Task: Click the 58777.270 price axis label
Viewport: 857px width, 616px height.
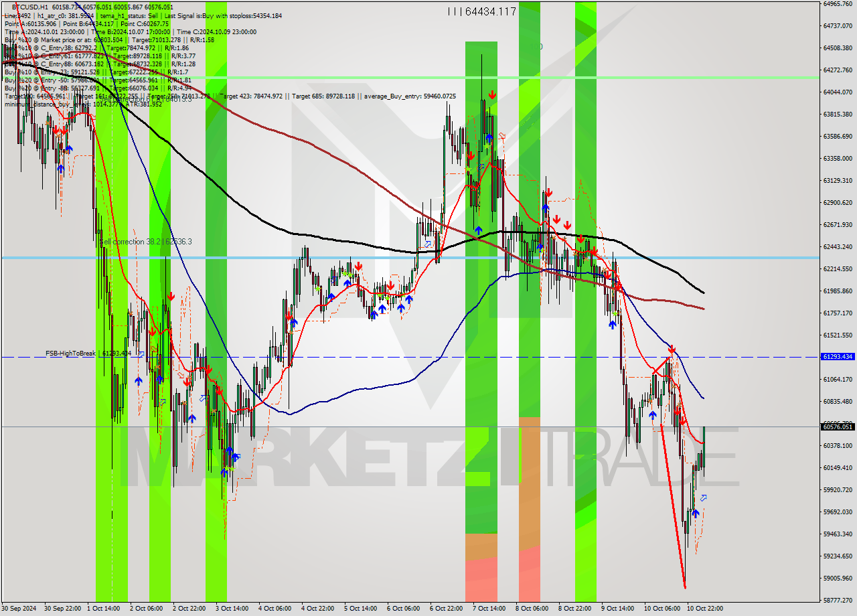Action: [837, 601]
